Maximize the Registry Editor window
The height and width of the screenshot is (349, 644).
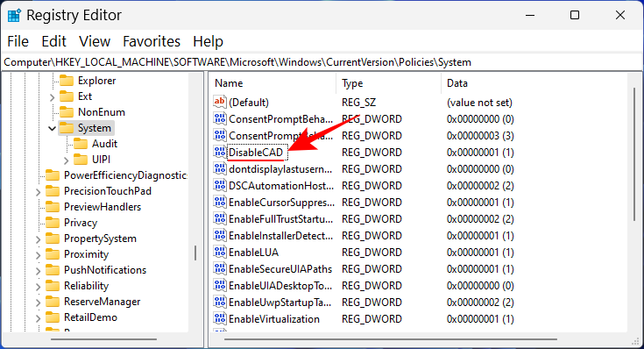(x=575, y=15)
